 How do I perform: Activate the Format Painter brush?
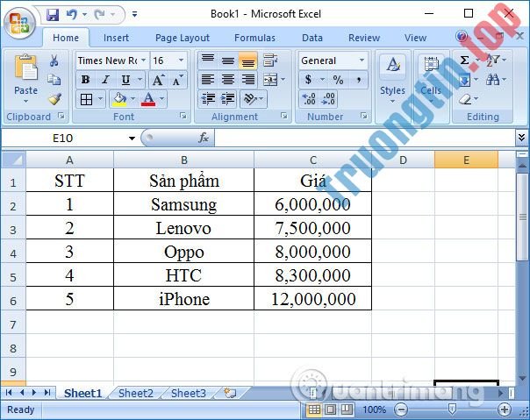[x=54, y=99]
